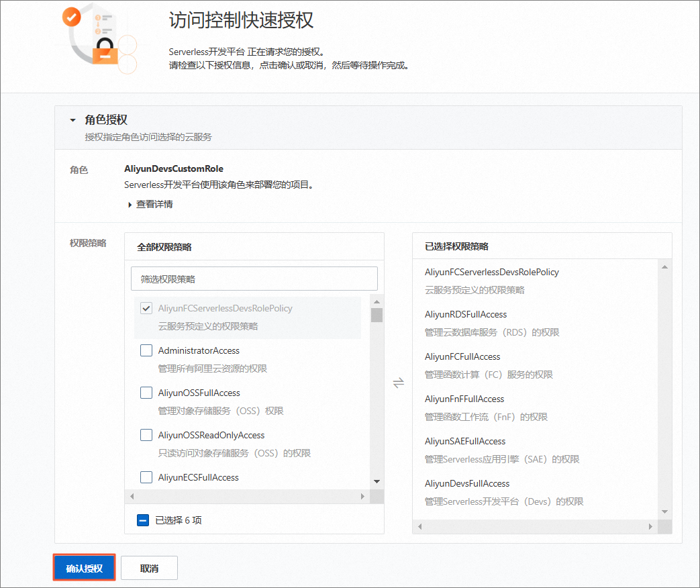The image size is (700, 588).
Task: Click the 已选择权限策略 panel header
Action: tap(456, 246)
